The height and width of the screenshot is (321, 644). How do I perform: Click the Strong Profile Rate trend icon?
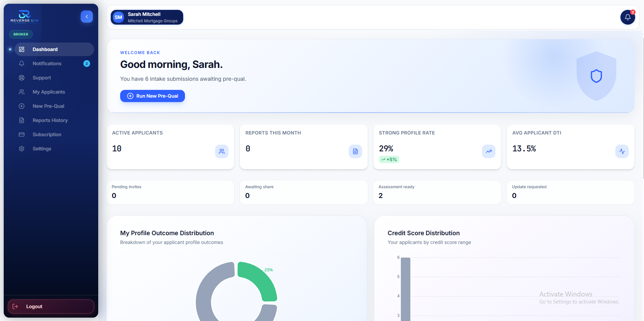489,151
